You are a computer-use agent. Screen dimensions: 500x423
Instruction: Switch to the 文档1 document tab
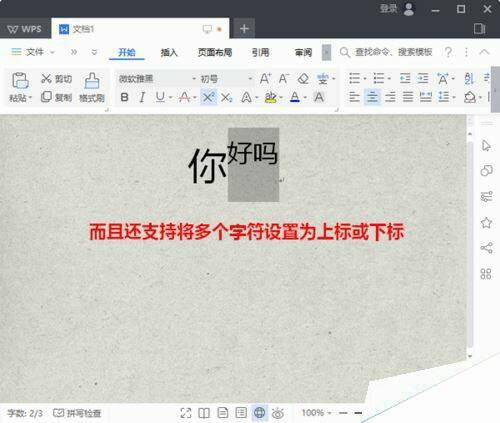click(x=140, y=29)
